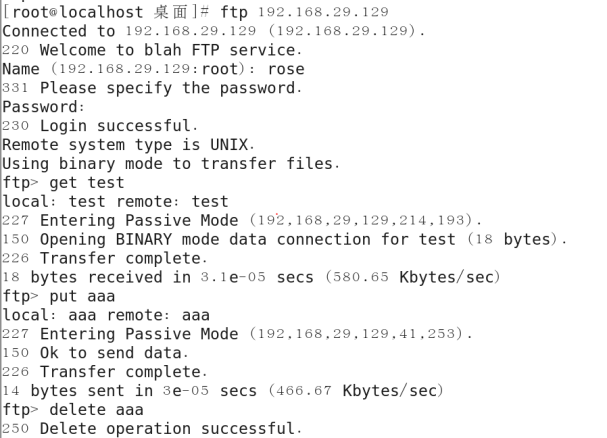Screen dimensions: 607x438
Task: Click the "ftp> get test" command line
Action: [x=64, y=183]
